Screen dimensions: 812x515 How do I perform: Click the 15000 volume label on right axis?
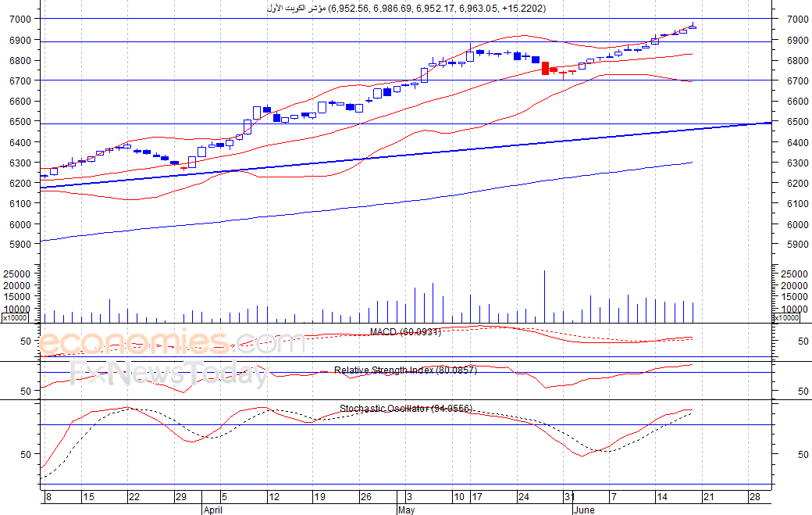coord(794,297)
